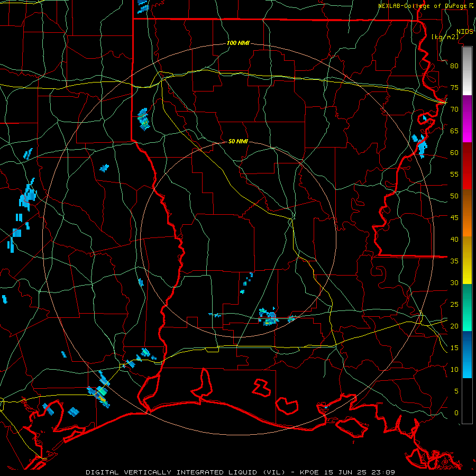The image size is (476, 476).
Task: Click the NEXLAB-College of DuPage credit text
Action: [422, 6]
